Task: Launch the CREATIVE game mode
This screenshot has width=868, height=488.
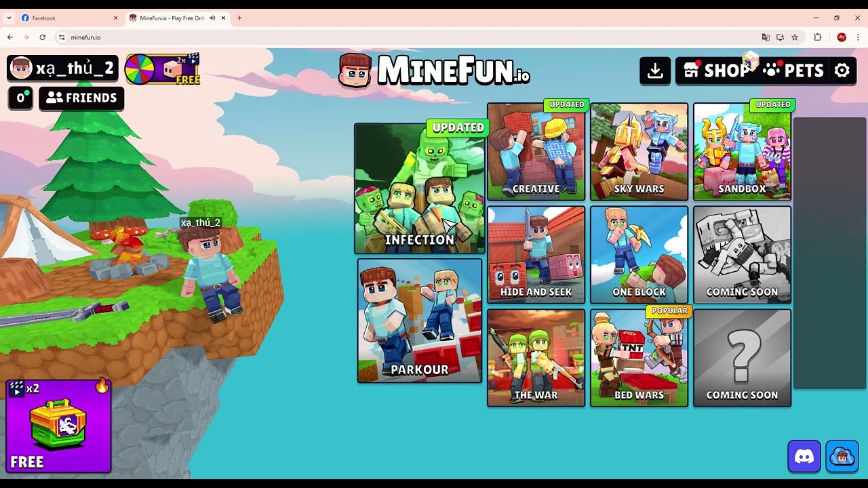Action: click(x=536, y=152)
